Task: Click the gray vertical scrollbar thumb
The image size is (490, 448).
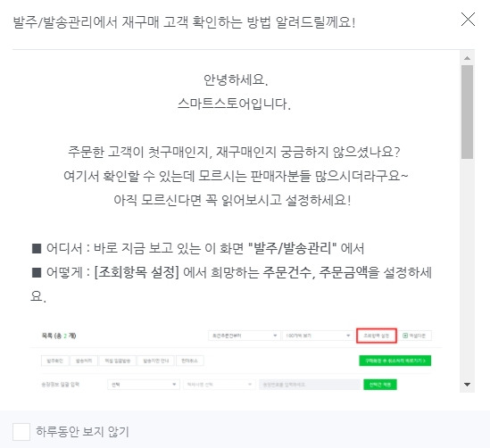Action: [467, 112]
